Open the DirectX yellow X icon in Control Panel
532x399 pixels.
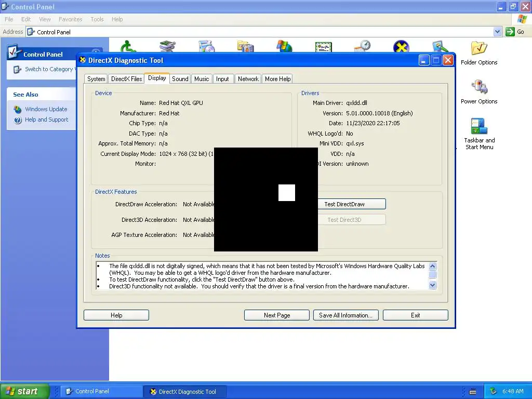coord(401,46)
